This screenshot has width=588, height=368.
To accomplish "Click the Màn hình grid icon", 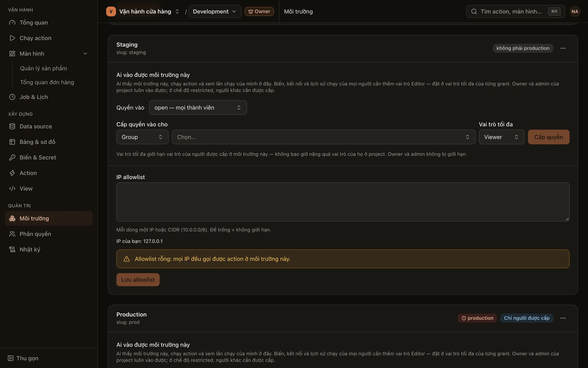I will coord(12,54).
